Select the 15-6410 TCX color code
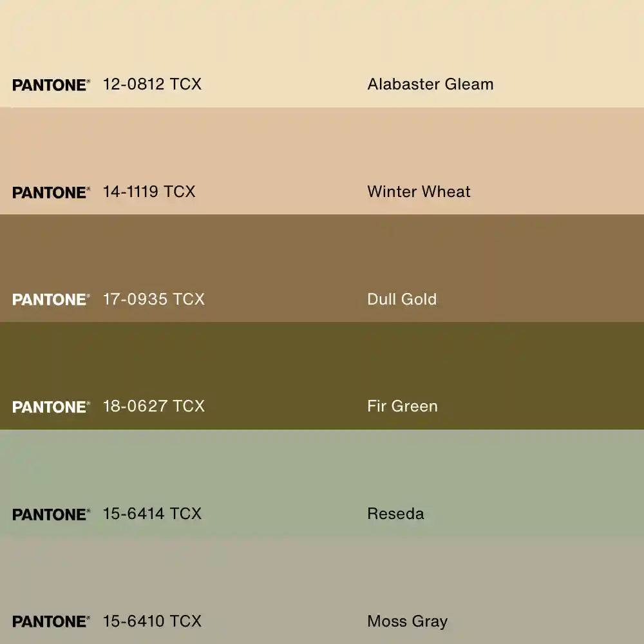Image resolution: width=644 pixels, height=644 pixels. (x=152, y=621)
